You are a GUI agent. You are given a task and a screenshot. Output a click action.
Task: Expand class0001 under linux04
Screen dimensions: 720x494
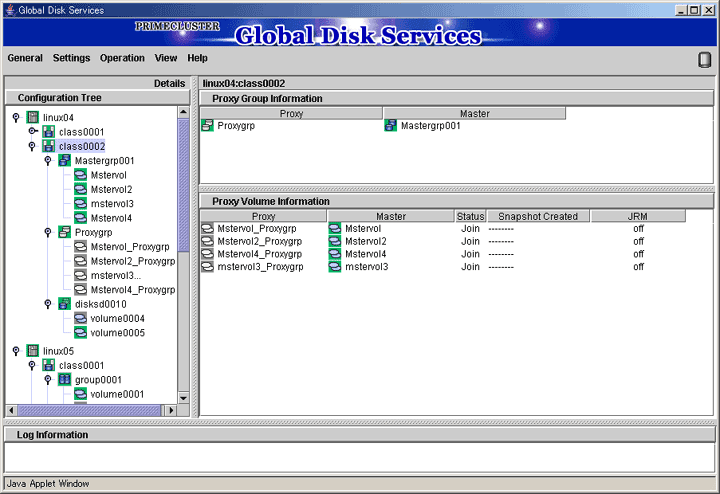pyautogui.click(x=33, y=131)
